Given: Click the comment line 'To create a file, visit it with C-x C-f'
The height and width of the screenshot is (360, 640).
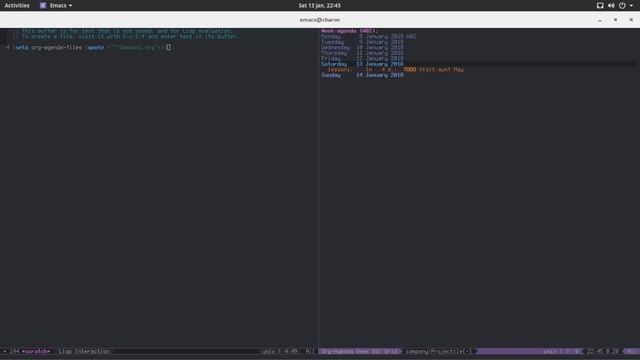Looking at the screenshot, I should click(126, 36).
